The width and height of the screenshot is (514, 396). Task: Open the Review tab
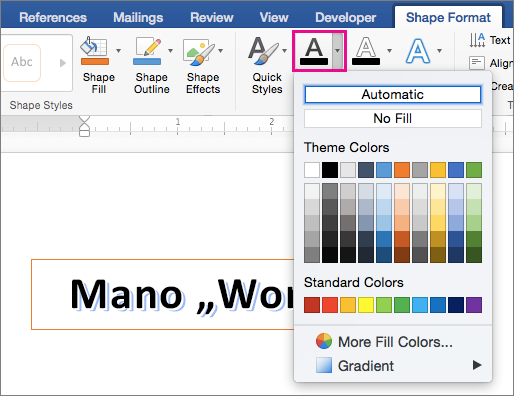pyautogui.click(x=212, y=17)
